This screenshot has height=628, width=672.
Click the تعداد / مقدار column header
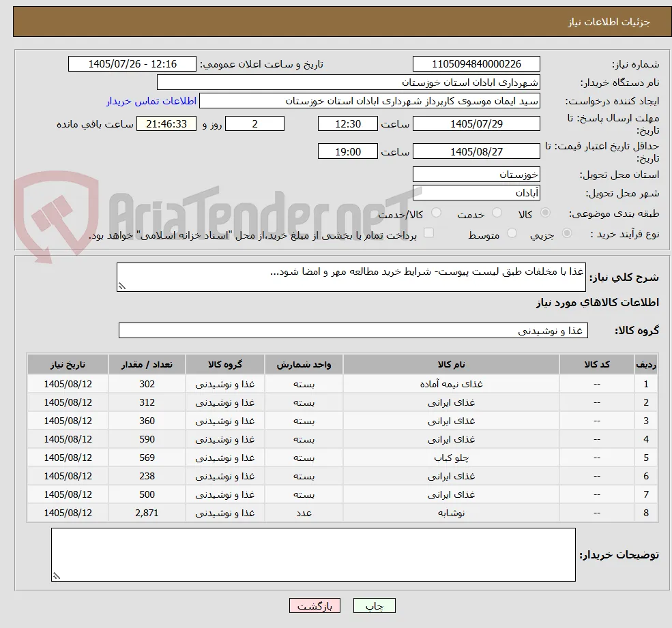(147, 365)
